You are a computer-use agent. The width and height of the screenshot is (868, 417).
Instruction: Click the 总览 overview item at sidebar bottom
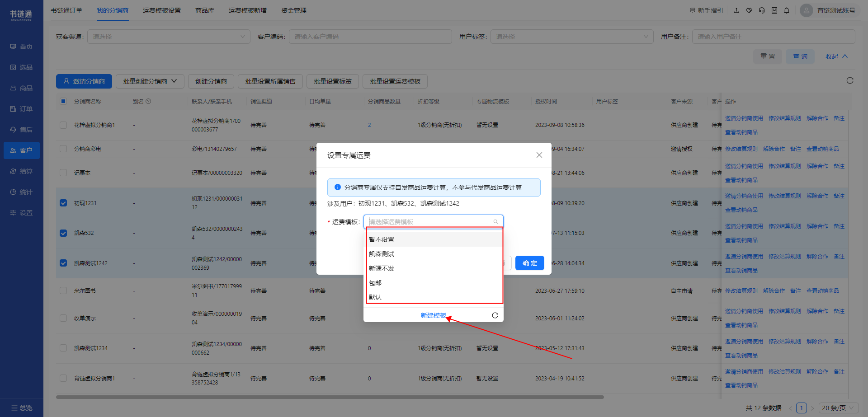coord(22,408)
